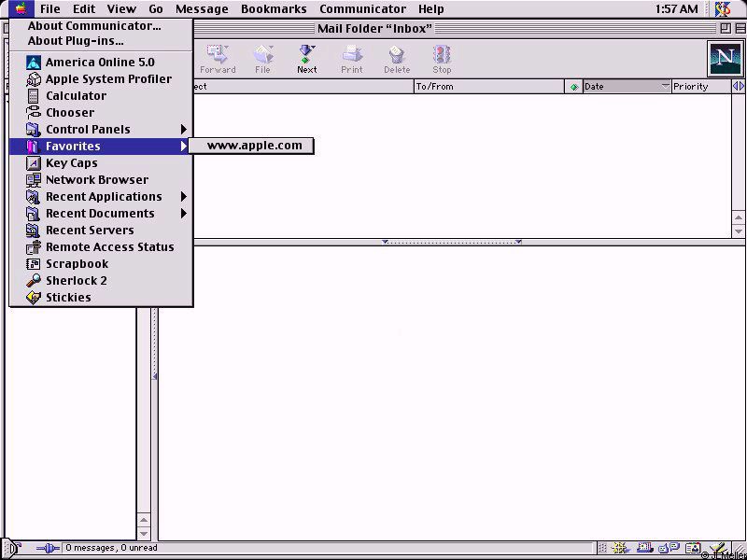
Task: Toggle the unread status column header
Action: [x=573, y=87]
